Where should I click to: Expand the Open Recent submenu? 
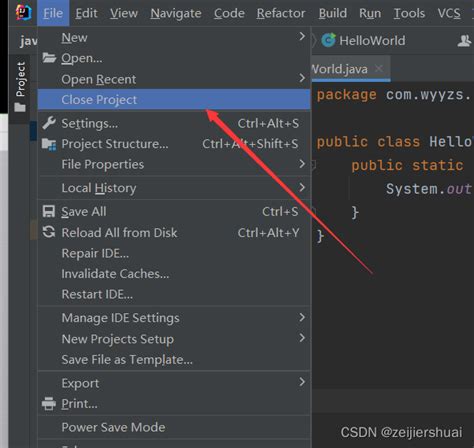click(174, 79)
